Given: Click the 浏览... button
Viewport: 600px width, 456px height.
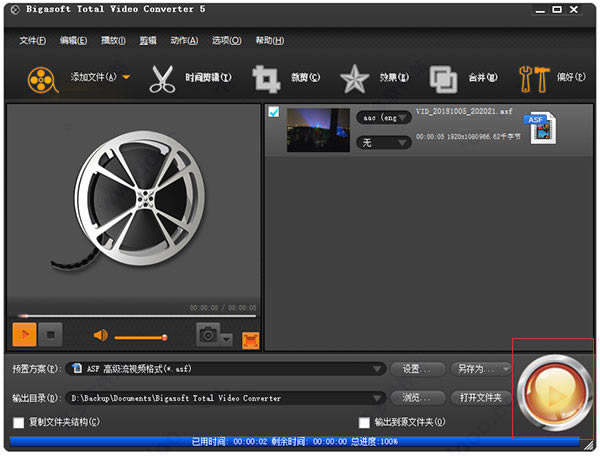Looking at the screenshot, I should click(x=417, y=398).
